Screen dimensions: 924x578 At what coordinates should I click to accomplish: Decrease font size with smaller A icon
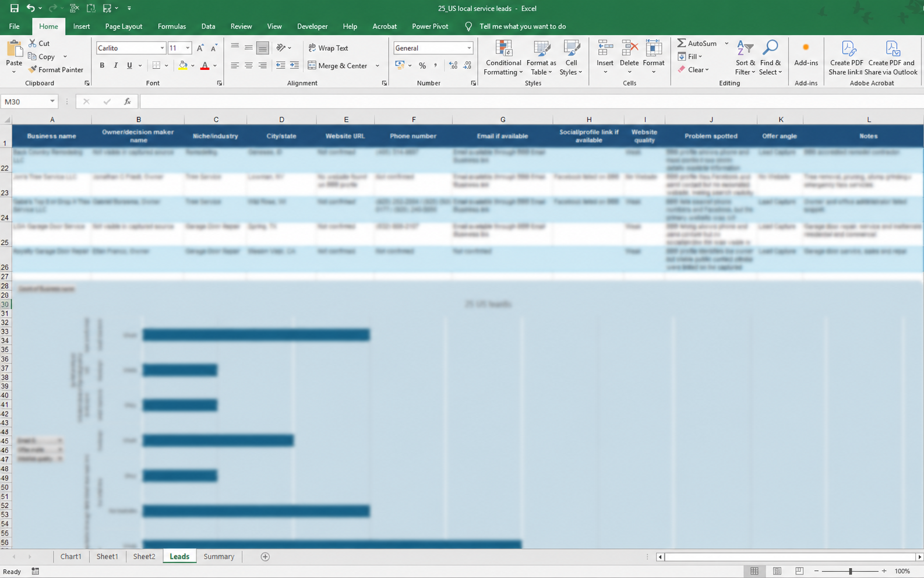point(214,48)
